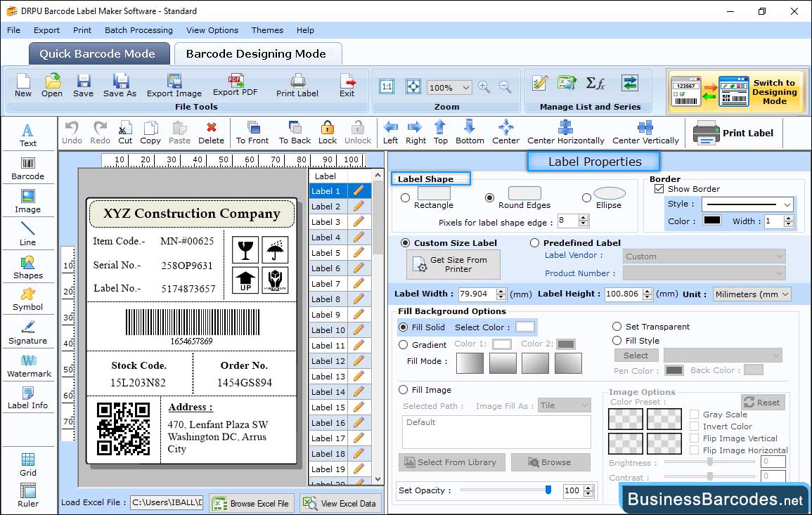
Task: Lock the selected object
Action: pos(328,133)
